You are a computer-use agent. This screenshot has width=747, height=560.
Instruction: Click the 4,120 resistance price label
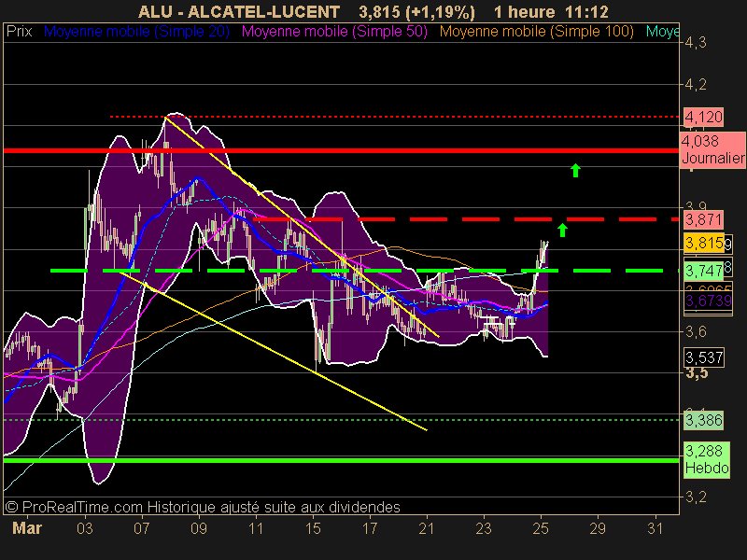[x=704, y=117]
